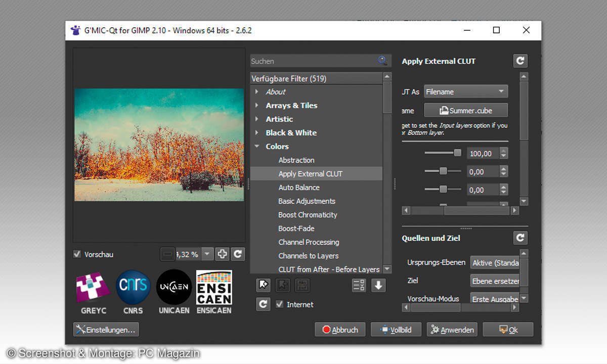Click the Verfügbare Filter (519) header
The width and height of the screenshot is (607, 364).
[x=317, y=78]
